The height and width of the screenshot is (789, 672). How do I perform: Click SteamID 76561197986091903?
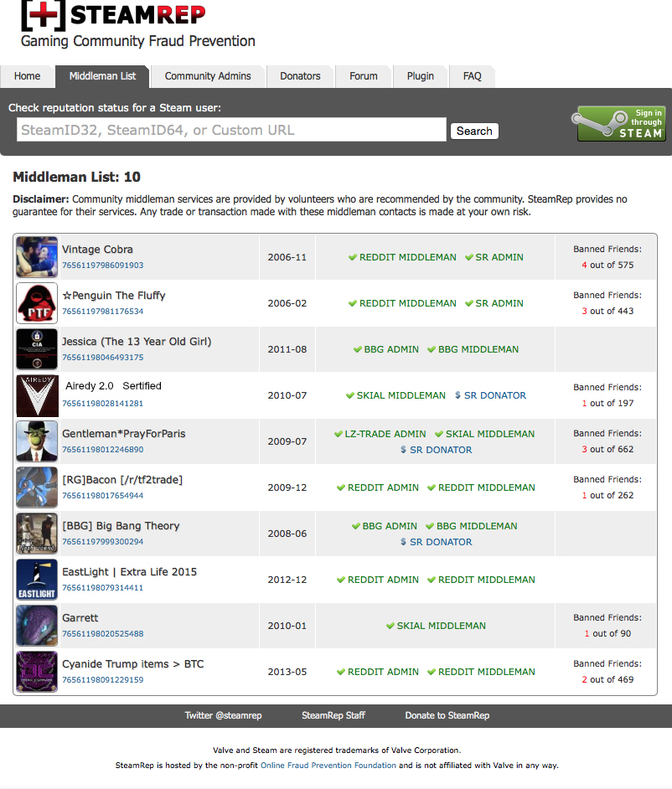click(x=103, y=266)
